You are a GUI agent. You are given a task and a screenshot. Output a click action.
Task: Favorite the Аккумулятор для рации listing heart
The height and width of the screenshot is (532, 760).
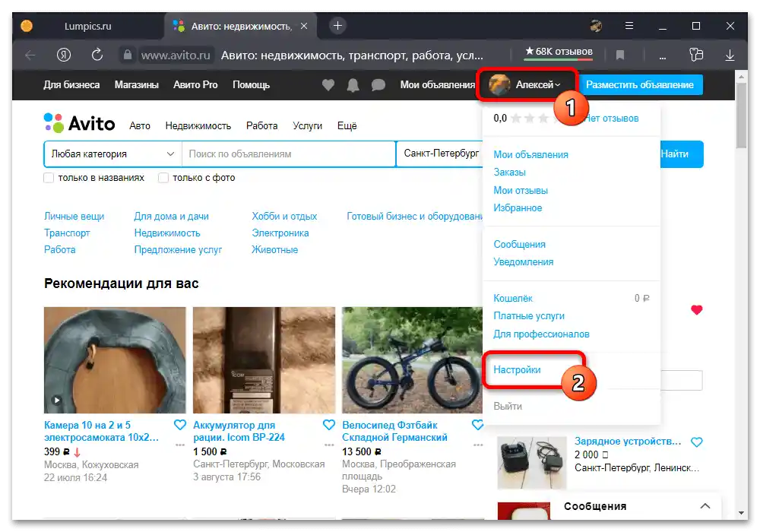329,426
